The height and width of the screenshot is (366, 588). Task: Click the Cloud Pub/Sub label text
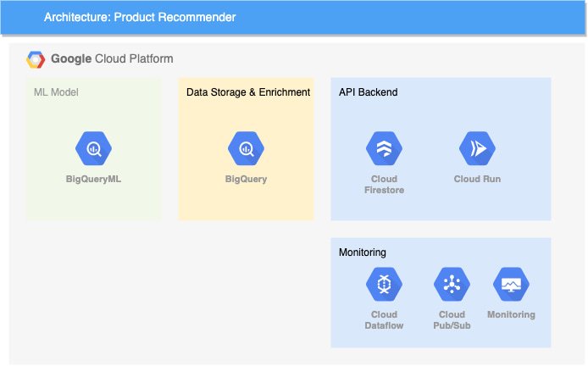pyautogui.click(x=452, y=320)
